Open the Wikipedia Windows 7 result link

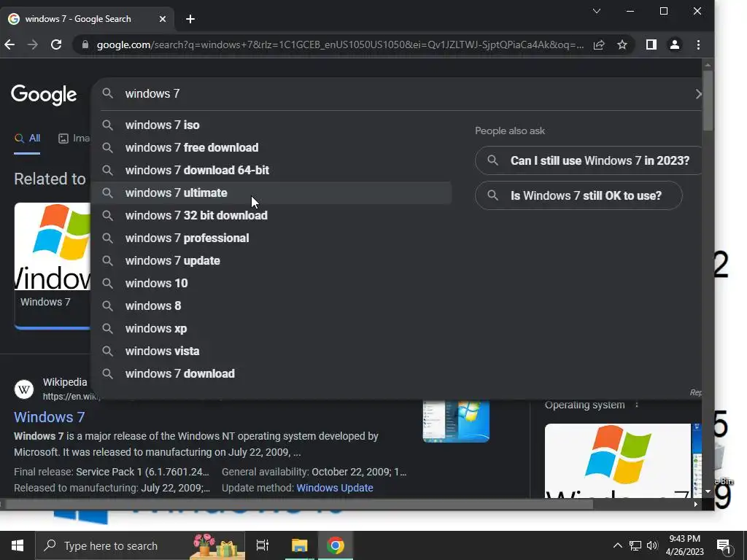click(50, 417)
